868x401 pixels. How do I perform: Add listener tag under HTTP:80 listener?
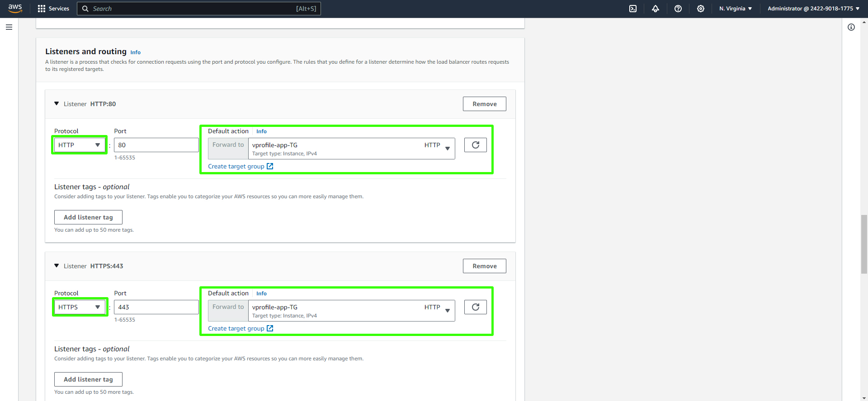point(88,217)
